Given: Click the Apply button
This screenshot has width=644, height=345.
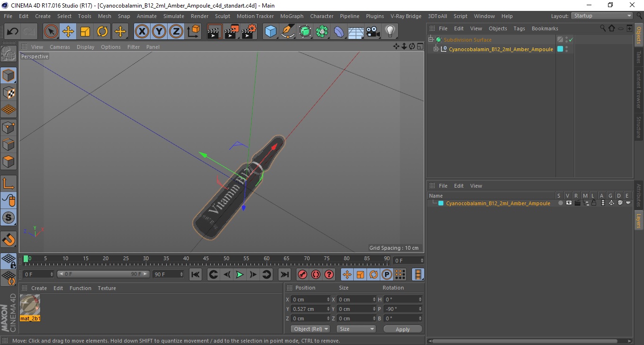Looking at the screenshot, I should 402,329.
